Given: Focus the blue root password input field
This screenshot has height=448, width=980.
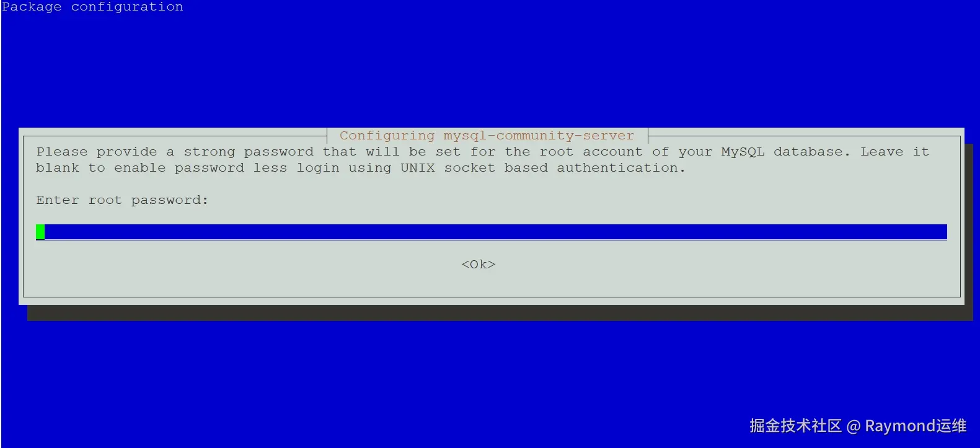Looking at the screenshot, I should pos(492,232).
